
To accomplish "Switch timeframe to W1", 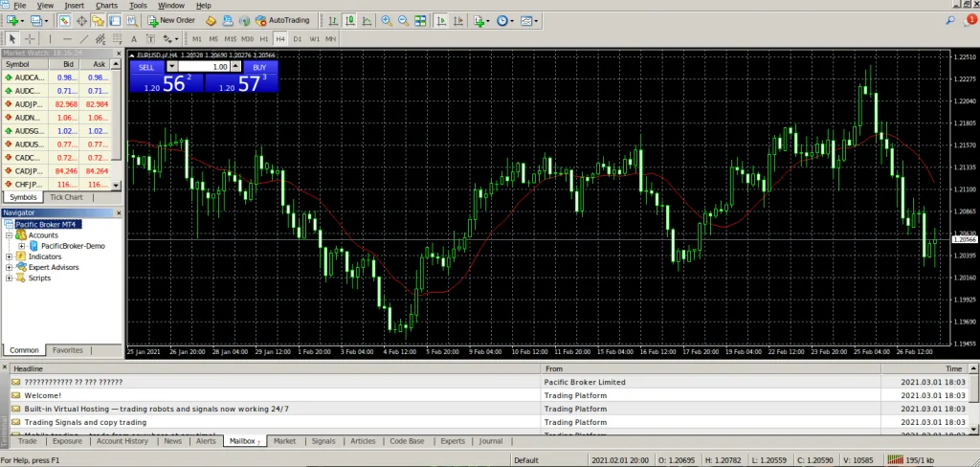I will point(314,39).
